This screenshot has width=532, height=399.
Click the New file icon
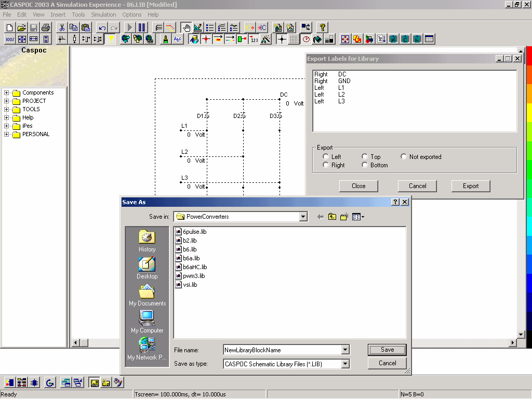point(10,28)
